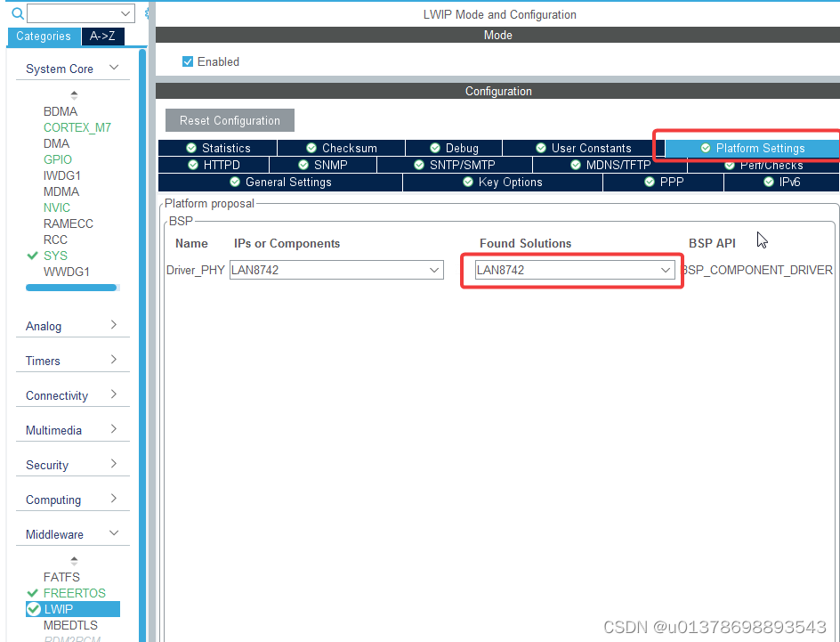Select MBEDTLS middleware
840x642 pixels.
point(70,625)
